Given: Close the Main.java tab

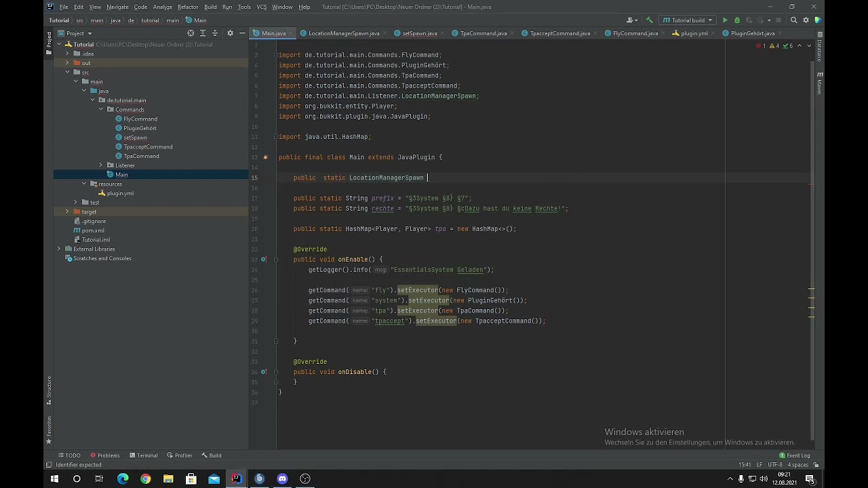Looking at the screenshot, I should [291, 33].
